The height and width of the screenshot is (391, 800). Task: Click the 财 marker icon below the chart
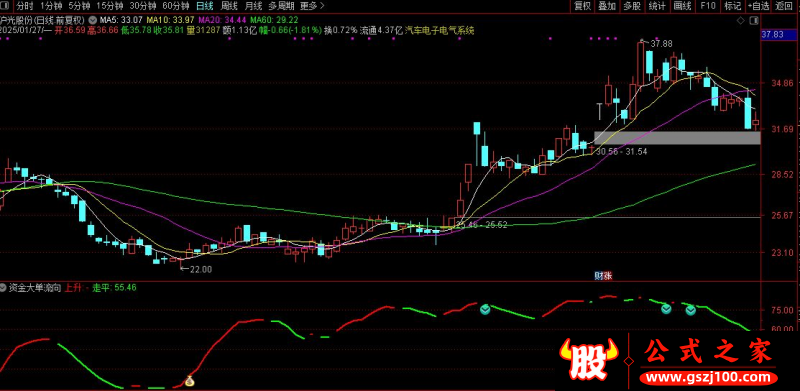click(x=598, y=276)
